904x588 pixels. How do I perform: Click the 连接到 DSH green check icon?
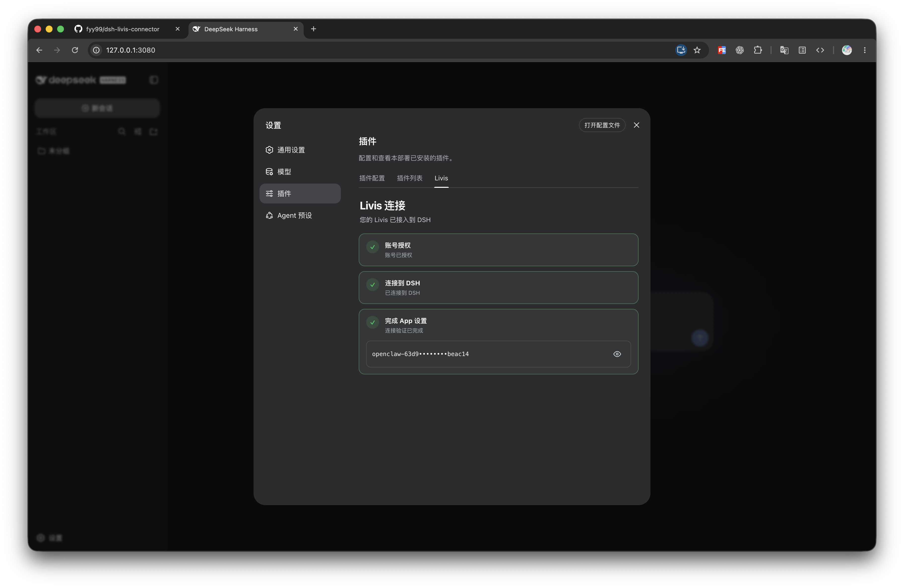click(x=372, y=285)
